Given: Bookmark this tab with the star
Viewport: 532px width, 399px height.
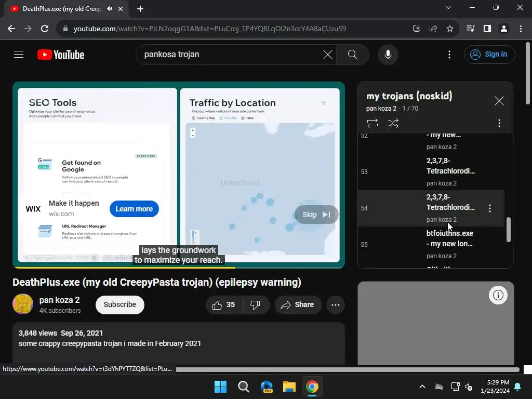Looking at the screenshot, I should (x=449, y=29).
